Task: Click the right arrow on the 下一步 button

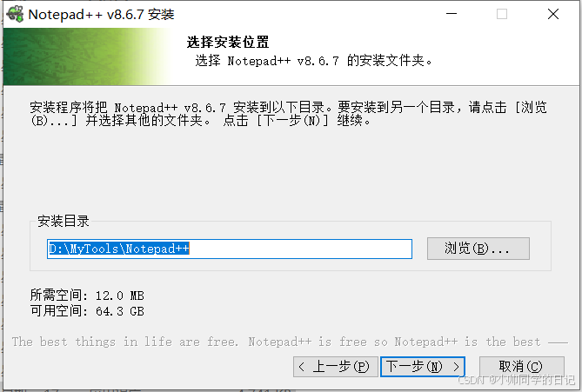Action: pyautogui.click(x=456, y=367)
